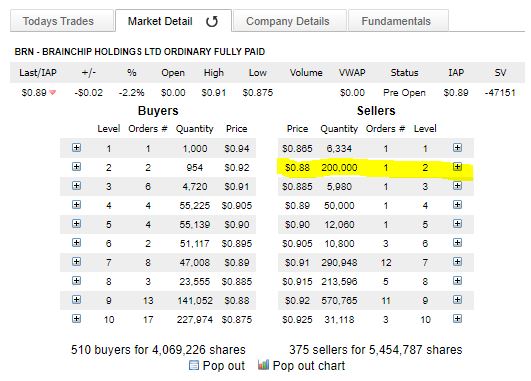
Task: Click the Pop out table icon
Action: [x=194, y=365]
